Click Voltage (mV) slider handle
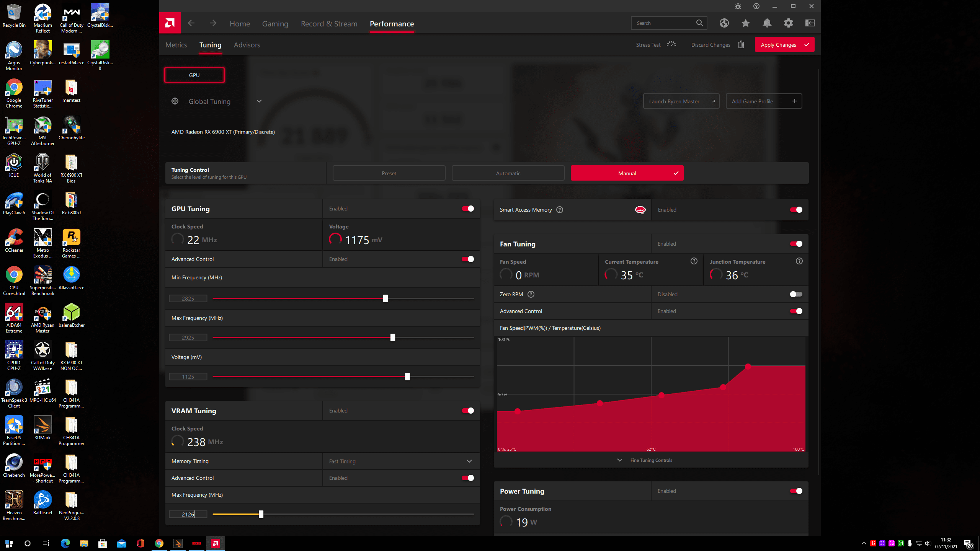The width and height of the screenshot is (980, 551). [x=407, y=377]
